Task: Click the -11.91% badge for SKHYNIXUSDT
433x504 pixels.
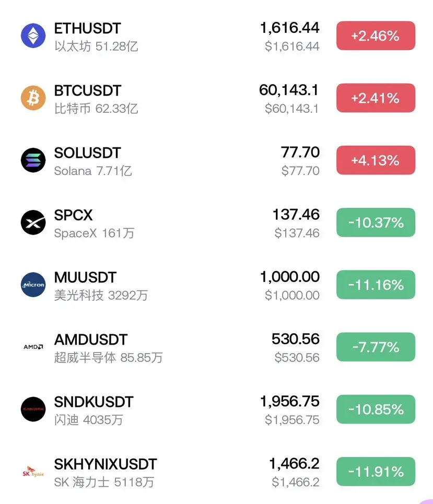Action: 376,472
